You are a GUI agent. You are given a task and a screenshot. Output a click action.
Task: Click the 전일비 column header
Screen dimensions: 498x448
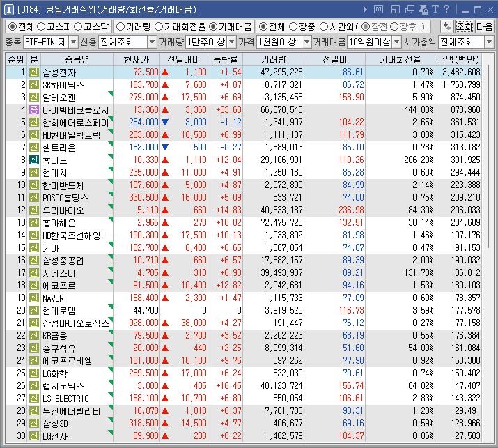(x=335, y=59)
